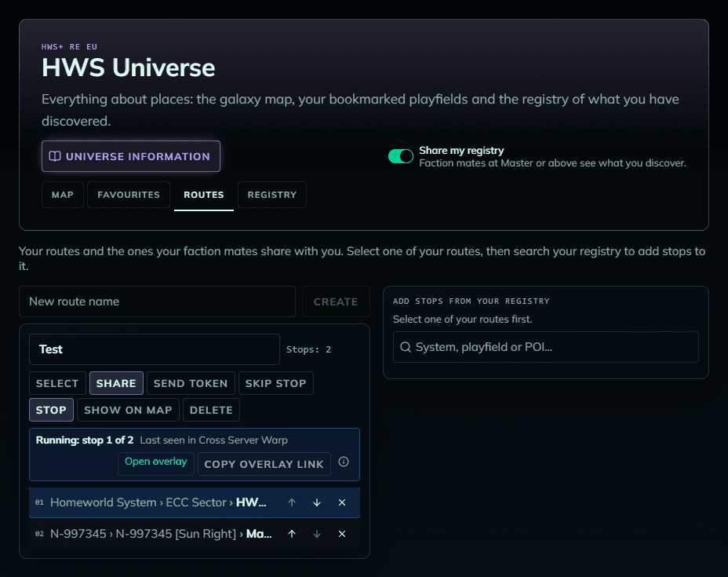Select the N-997345 [Sun Right] stop row
Viewport: 728px width, 577px height.
195,534
